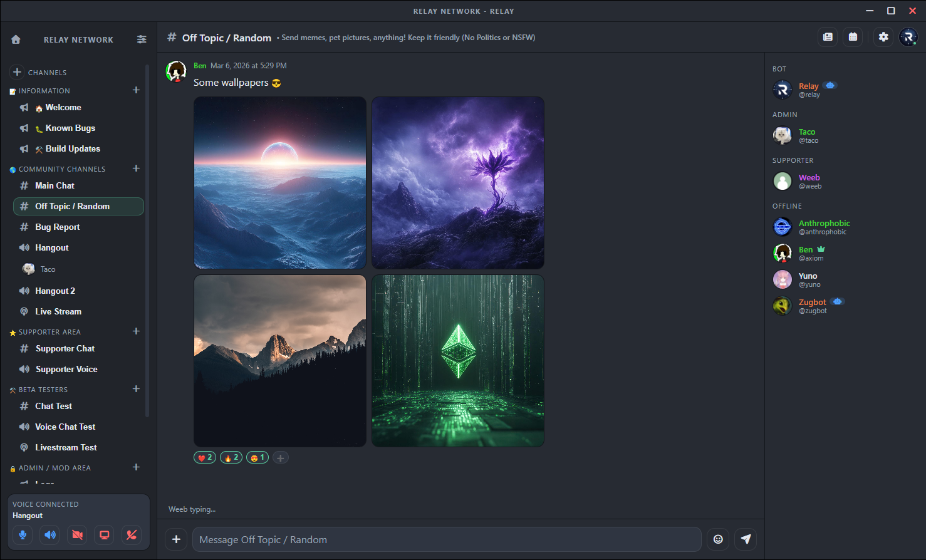Send message with the paper plane icon

coord(746,539)
